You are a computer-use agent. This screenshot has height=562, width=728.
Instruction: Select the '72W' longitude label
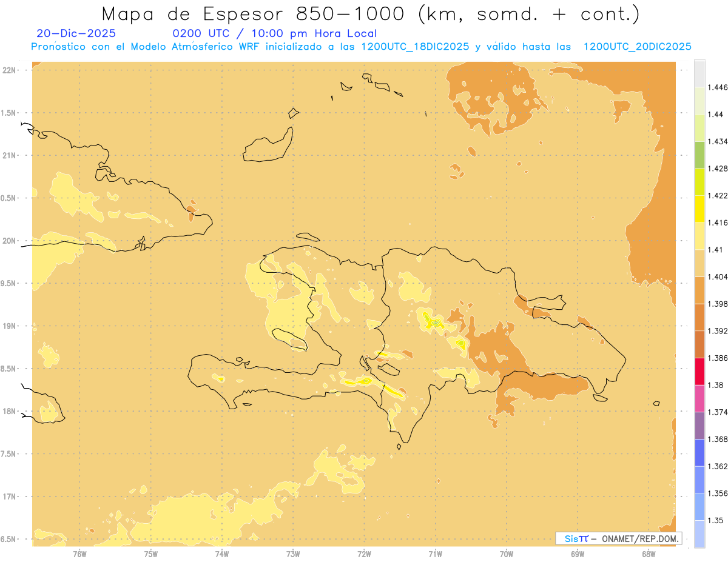point(364,554)
